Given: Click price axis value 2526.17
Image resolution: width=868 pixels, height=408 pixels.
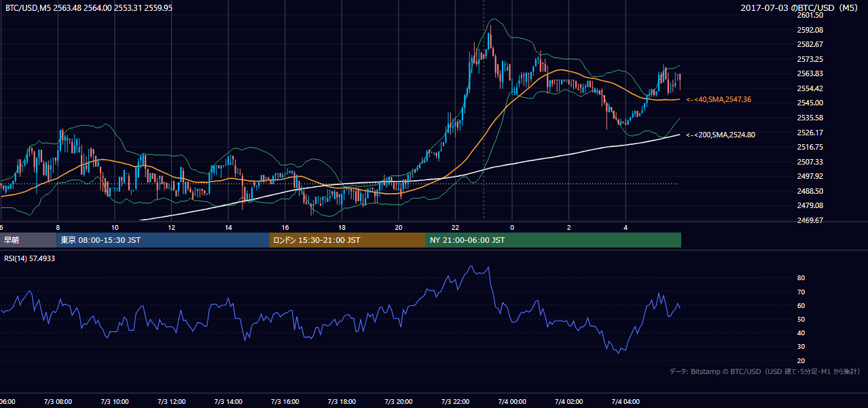Looking at the screenshot, I should (x=810, y=133).
